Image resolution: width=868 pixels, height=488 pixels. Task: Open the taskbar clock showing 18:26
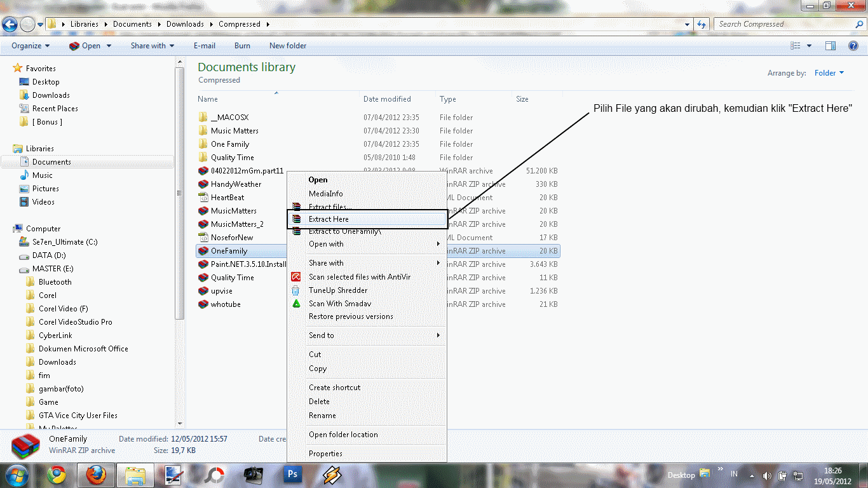(832, 475)
